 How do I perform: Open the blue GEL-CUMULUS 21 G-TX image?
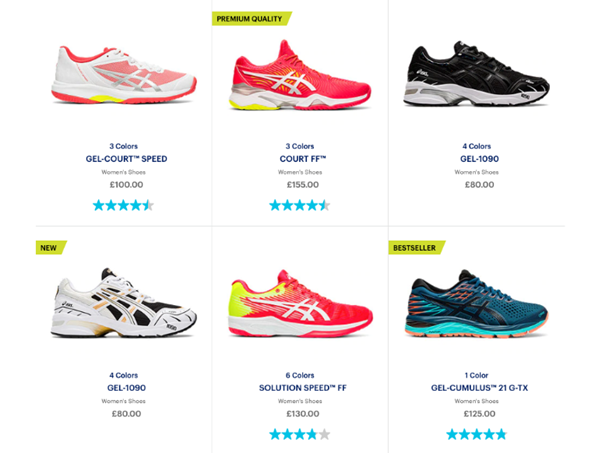click(476, 303)
